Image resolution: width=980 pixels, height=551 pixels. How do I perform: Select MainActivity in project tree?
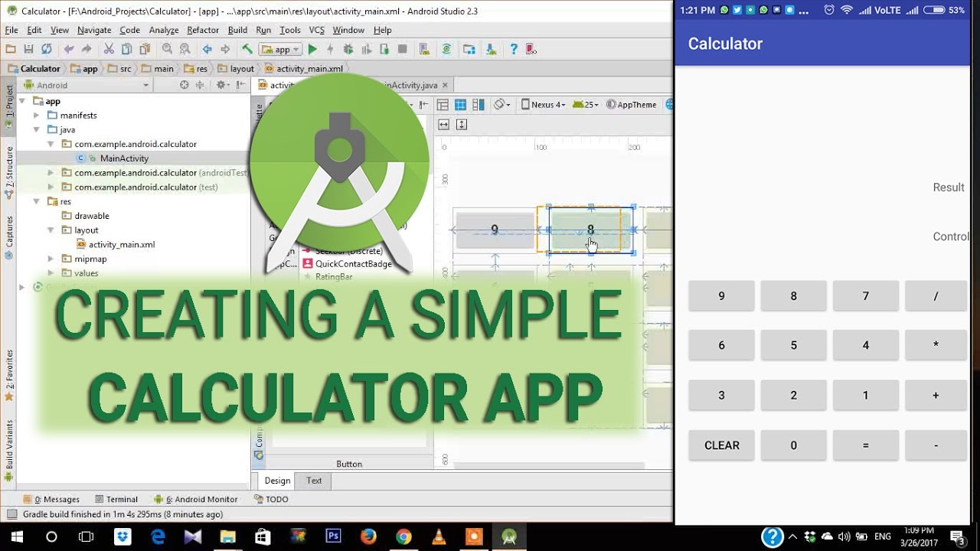[124, 158]
